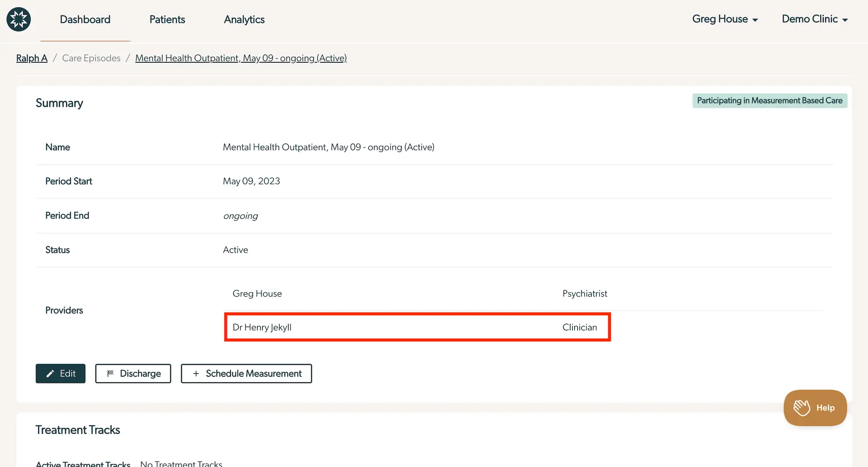This screenshot has height=467, width=868.
Task: Select the Dashboard tab
Action: [x=85, y=19]
